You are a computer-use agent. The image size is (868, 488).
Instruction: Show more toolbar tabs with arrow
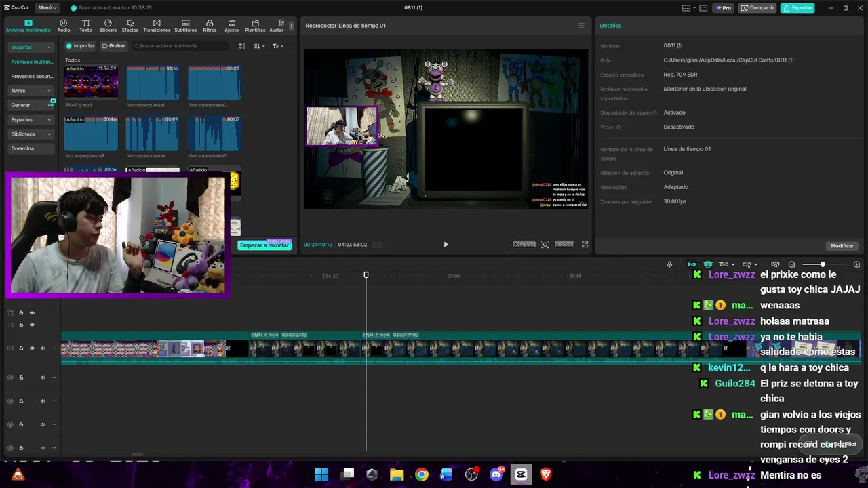coord(292,26)
